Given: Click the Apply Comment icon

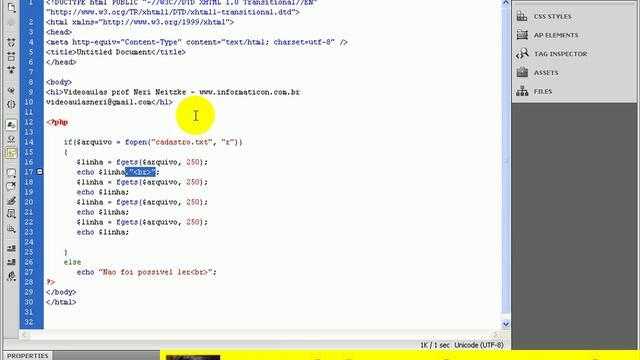Looking at the screenshot, I should [x=11, y=173].
